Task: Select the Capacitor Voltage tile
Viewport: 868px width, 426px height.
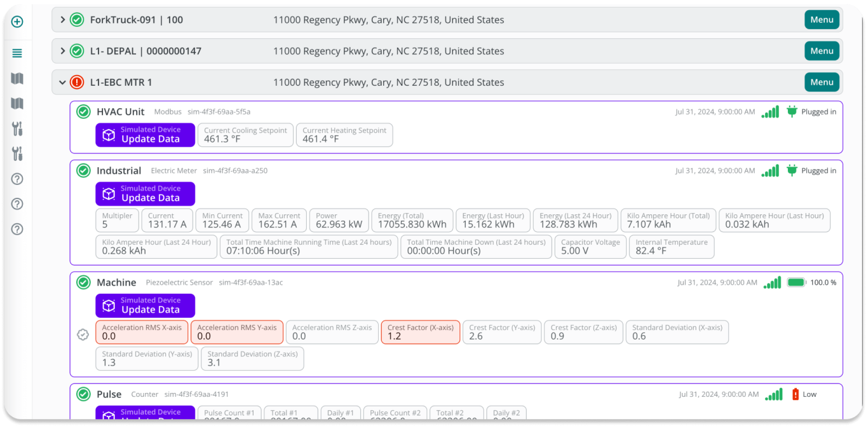Action: point(590,247)
